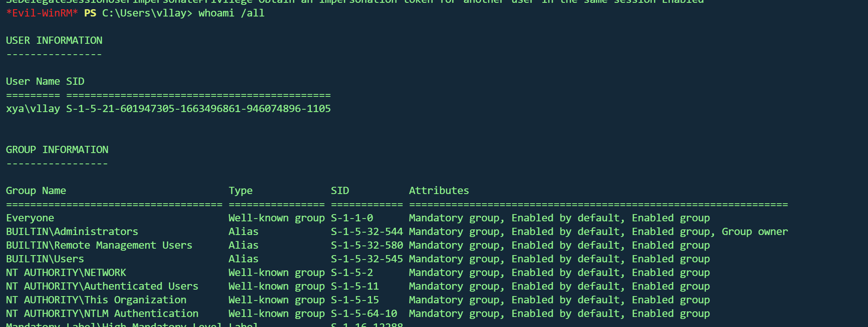Click the typed "whoami /all" command

pyautogui.click(x=231, y=13)
